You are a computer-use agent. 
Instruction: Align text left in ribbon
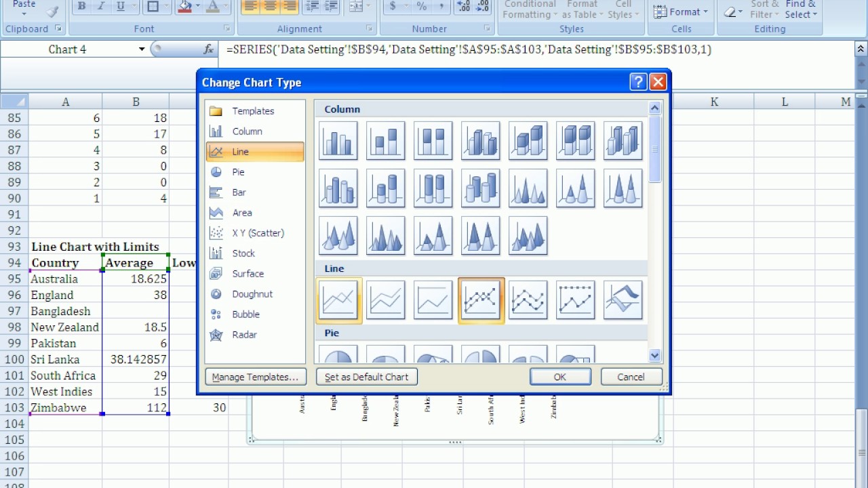pyautogui.click(x=250, y=7)
